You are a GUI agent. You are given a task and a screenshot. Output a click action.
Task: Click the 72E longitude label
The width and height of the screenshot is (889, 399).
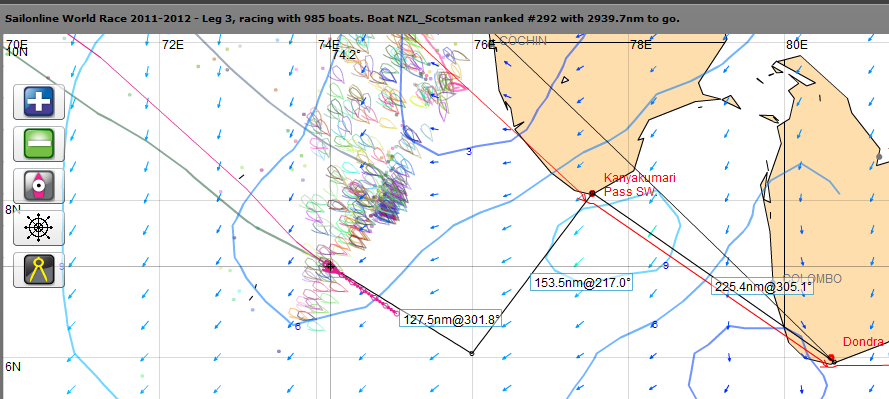pos(172,44)
